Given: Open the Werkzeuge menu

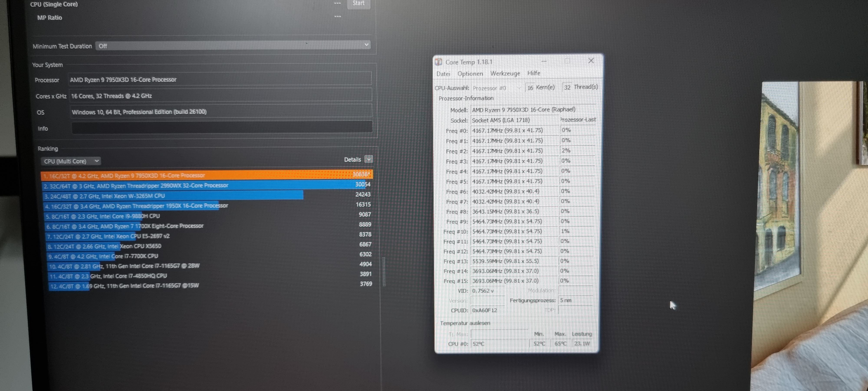Looking at the screenshot, I should [x=505, y=73].
